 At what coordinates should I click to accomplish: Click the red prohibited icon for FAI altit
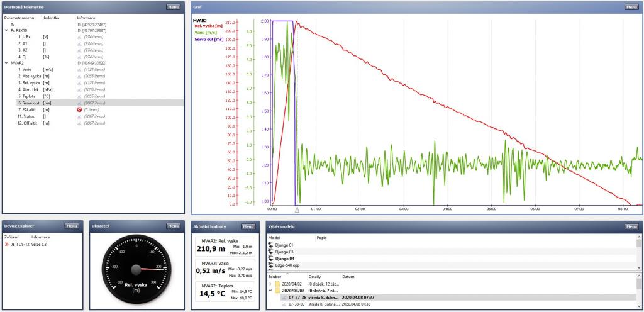[x=79, y=109]
